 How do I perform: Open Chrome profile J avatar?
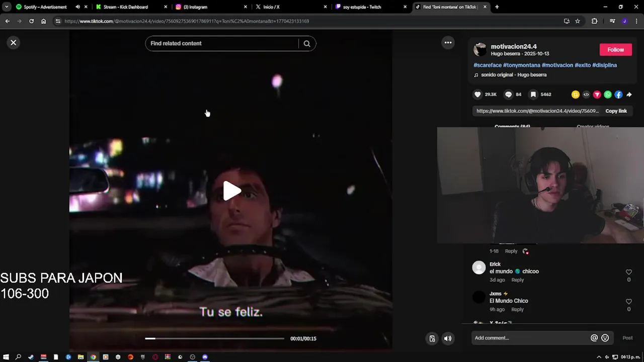click(624, 21)
